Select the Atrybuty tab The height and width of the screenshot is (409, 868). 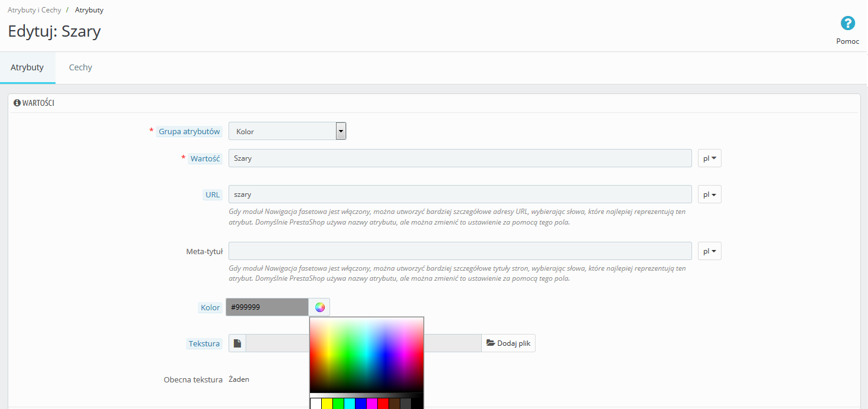click(x=27, y=67)
